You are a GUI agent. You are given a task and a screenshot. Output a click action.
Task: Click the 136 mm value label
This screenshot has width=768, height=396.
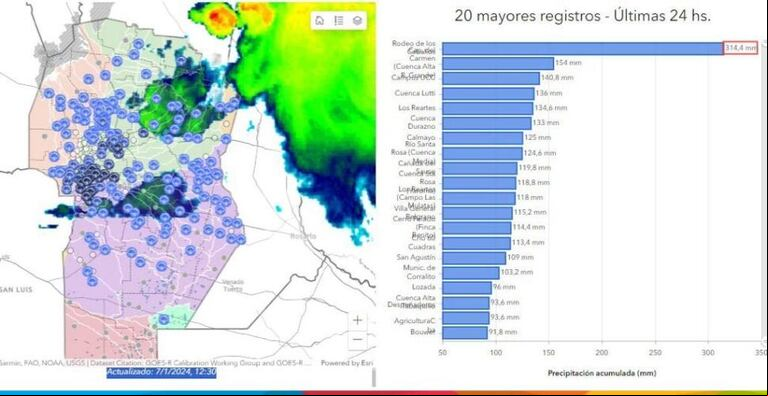pyautogui.click(x=549, y=93)
